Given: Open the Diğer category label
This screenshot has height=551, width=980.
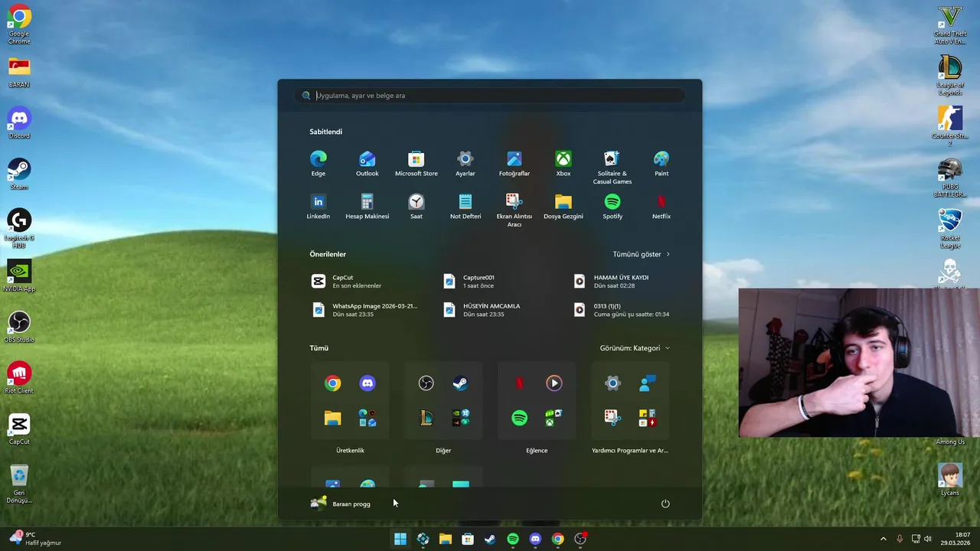Looking at the screenshot, I should point(443,451).
